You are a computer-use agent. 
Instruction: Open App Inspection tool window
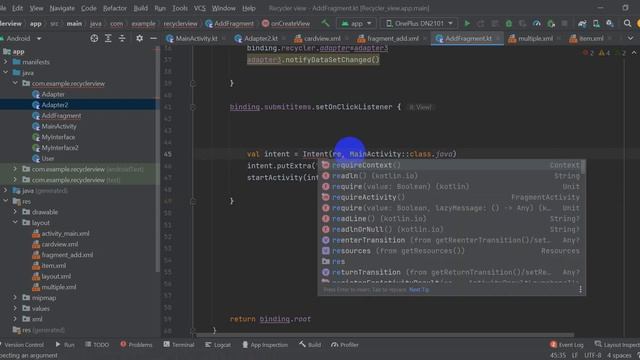(265, 345)
